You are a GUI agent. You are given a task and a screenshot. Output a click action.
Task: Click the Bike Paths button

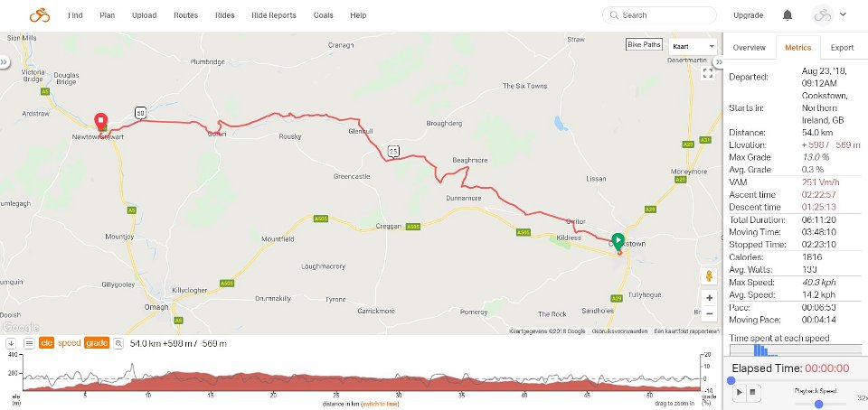coord(645,45)
